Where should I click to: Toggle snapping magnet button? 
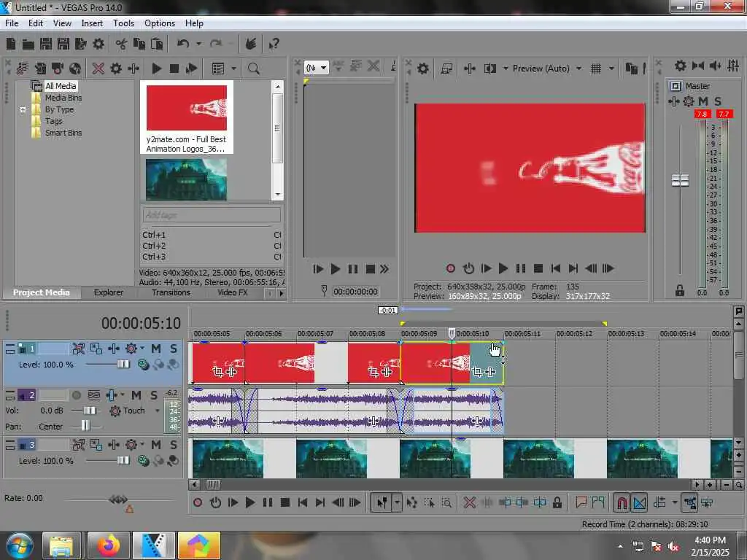(x=622, y=502)
